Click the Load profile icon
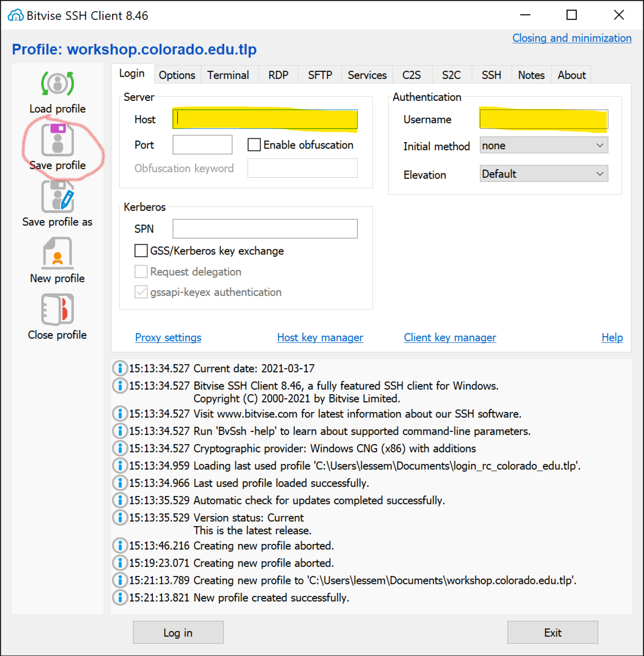Viewport: 644px width, 656px height. (x=58, y=84)
